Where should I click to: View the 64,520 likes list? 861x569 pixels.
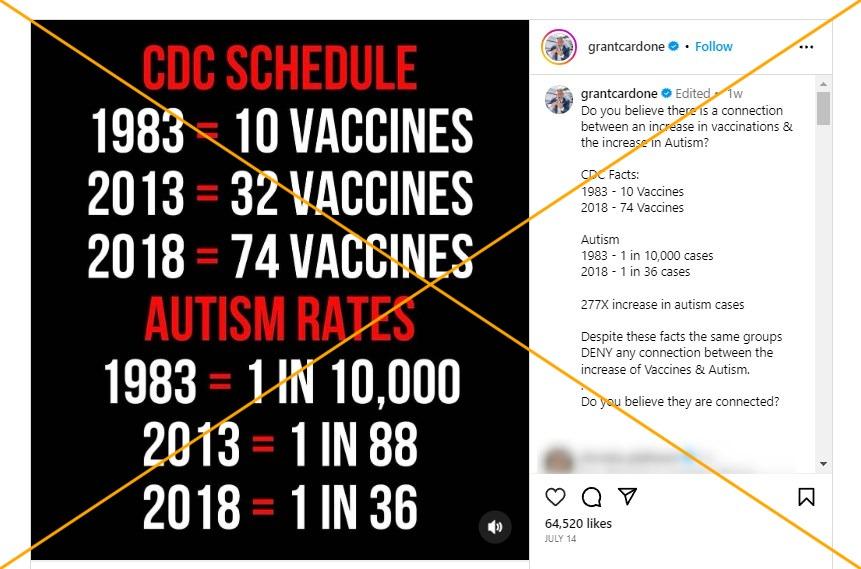(578, 523)
